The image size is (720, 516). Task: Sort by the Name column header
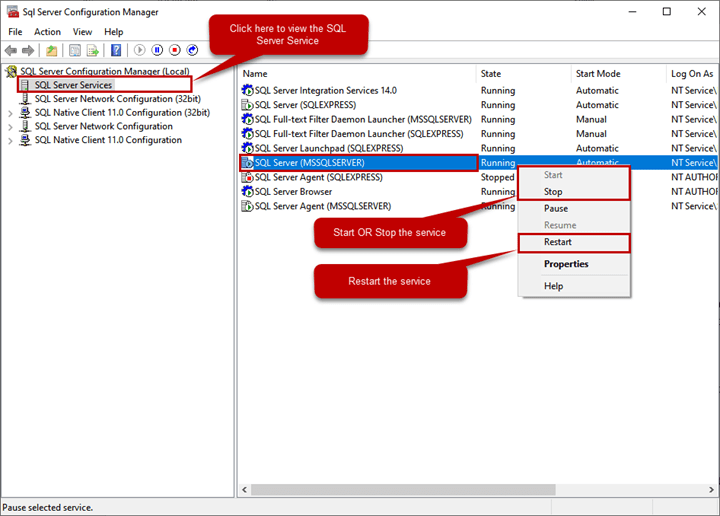pos(357,74)
